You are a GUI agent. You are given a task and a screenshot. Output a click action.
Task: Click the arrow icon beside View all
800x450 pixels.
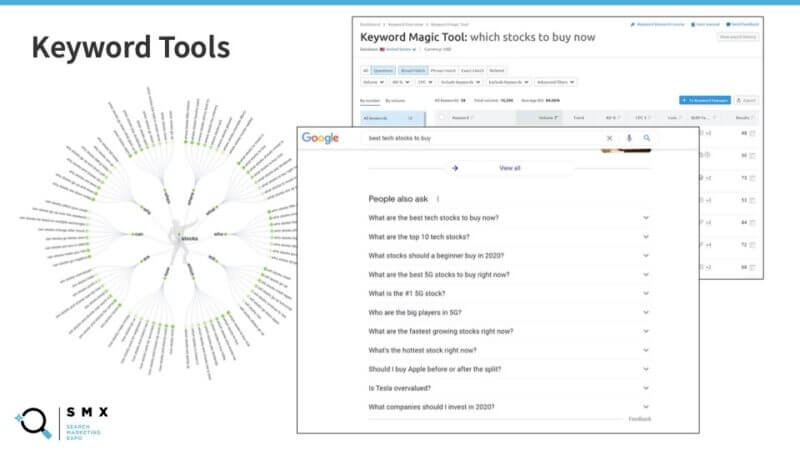(x=454, y=168)
